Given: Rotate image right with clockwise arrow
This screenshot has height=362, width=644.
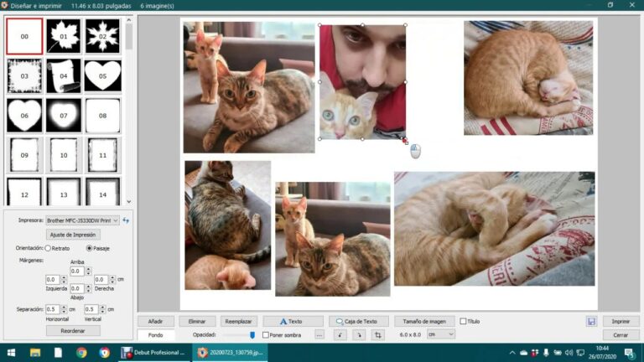Looking at the screenshot, I should pyautogui.click(x=359, y=335).
